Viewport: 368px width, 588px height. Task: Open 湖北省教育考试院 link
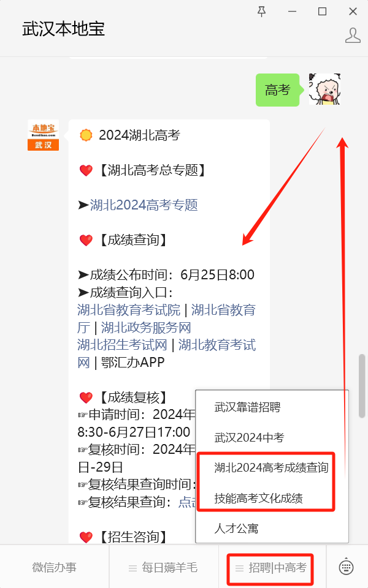pos(129,310)
